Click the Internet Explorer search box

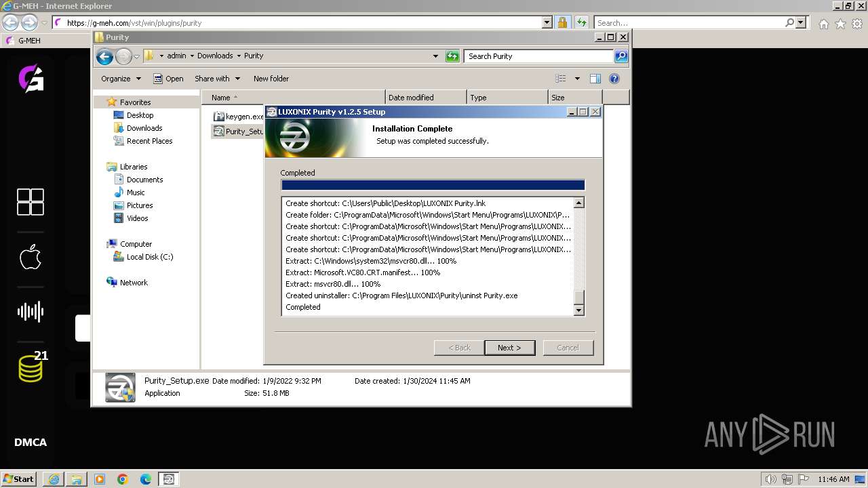tap(689, 23)
